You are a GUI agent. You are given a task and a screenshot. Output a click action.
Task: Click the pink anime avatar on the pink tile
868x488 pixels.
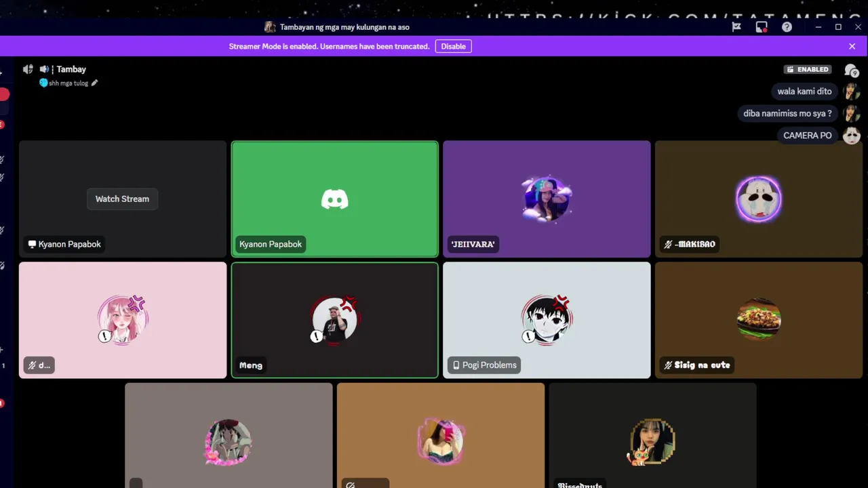pos(123,320)
